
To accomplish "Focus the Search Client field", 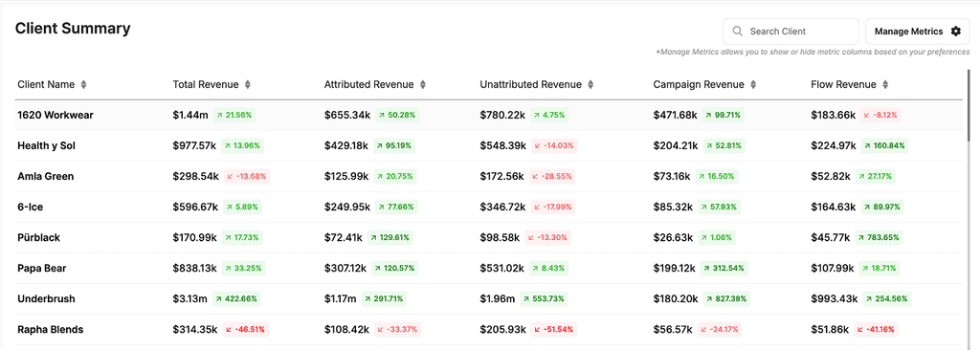I will [791, 32].
